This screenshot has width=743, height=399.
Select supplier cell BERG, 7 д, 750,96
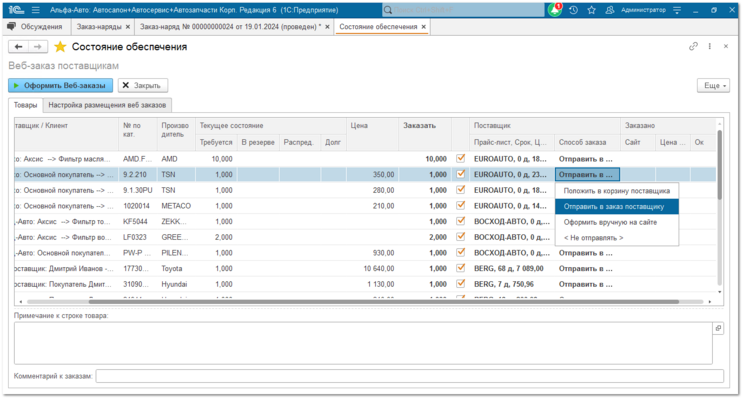point(512,284)
